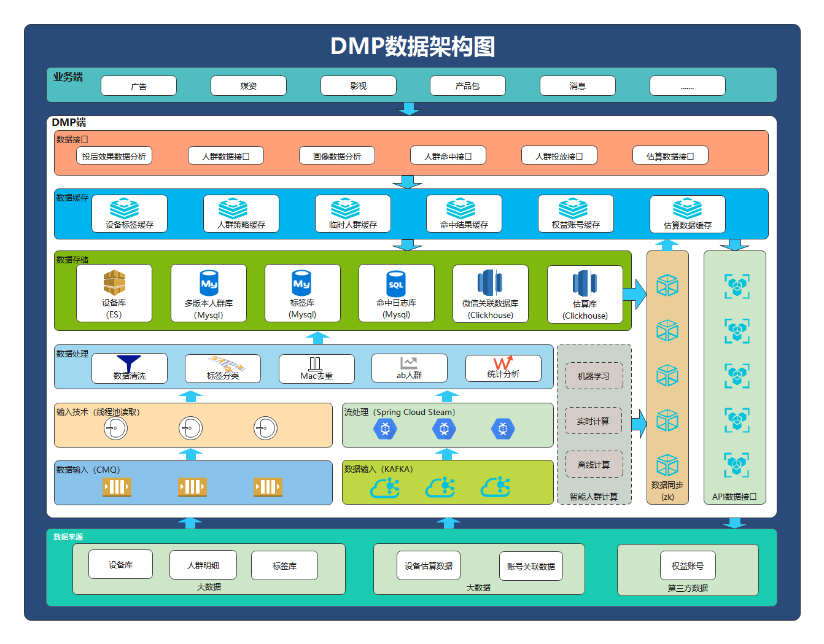Click the top cube icon in 数据同步 column
Screen dimensions: 824x644
click(x=667, y=285)
